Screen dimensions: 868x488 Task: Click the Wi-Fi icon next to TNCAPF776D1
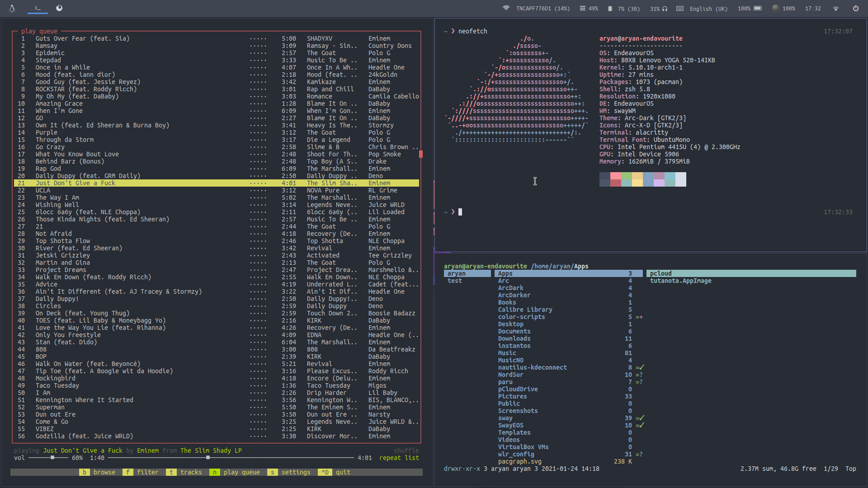click(506, 8)
